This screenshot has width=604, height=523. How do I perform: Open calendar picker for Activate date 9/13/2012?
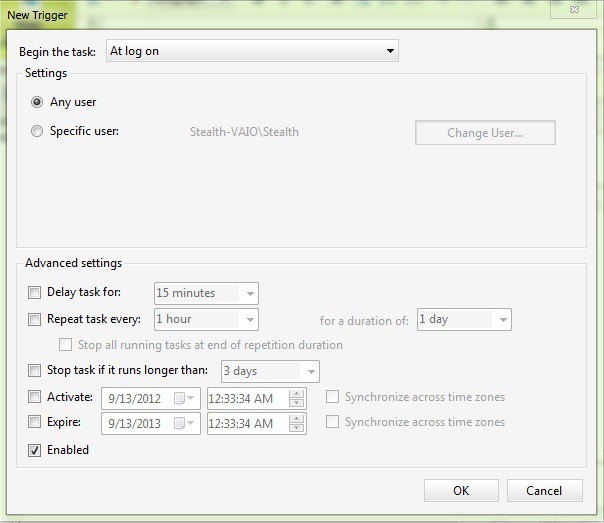(184, 398)
